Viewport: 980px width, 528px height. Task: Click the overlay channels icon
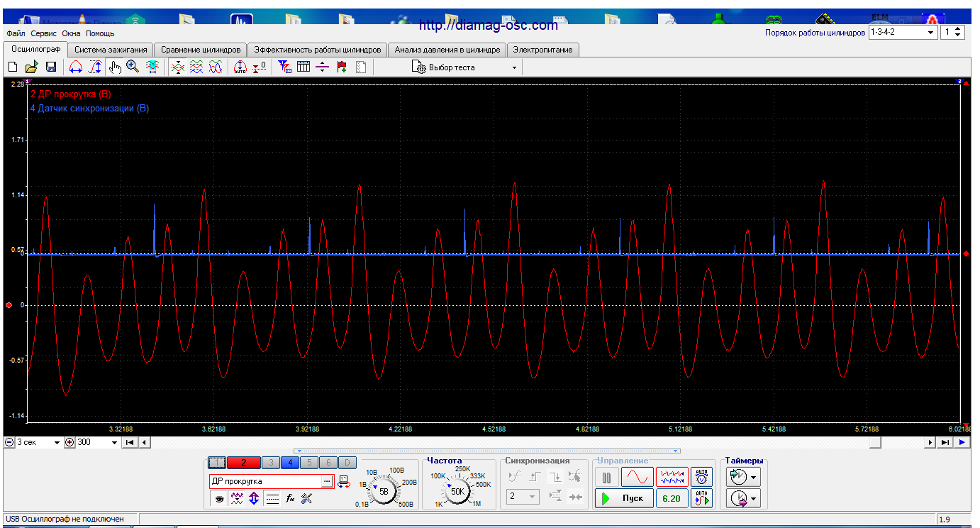click(178, 67)
